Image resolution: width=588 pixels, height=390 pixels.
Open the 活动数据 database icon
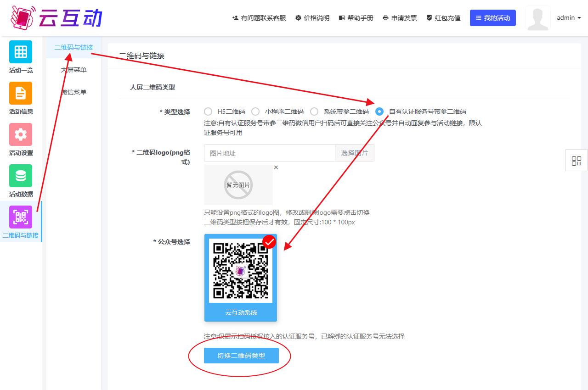point(21,176)
